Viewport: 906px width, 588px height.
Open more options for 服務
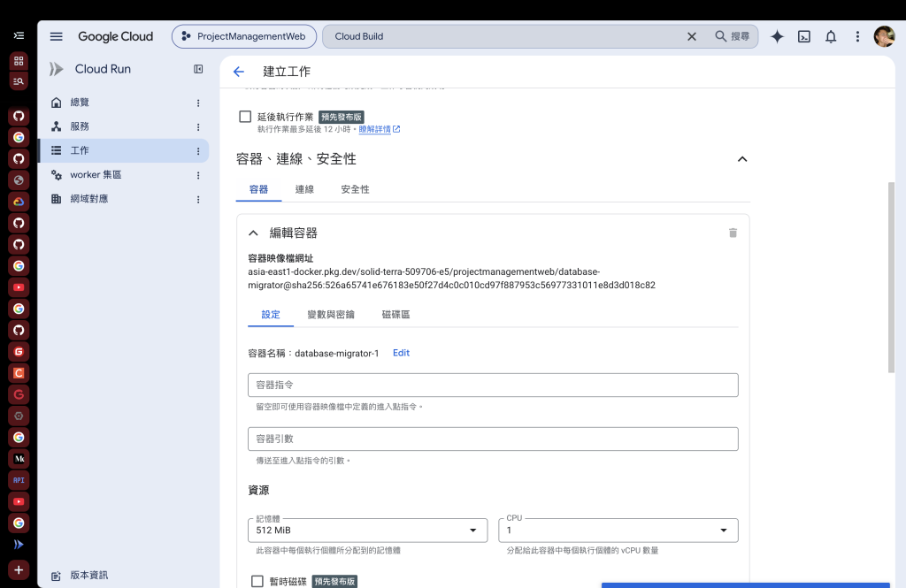tap(198, 127)
